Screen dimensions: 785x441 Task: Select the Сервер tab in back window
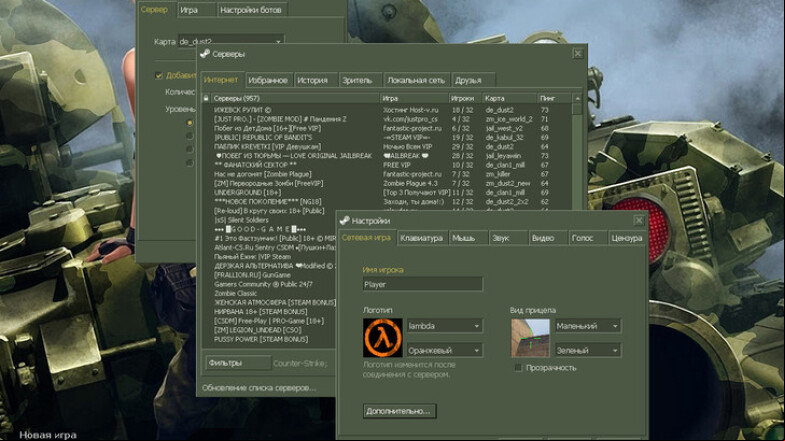point(156,10)
